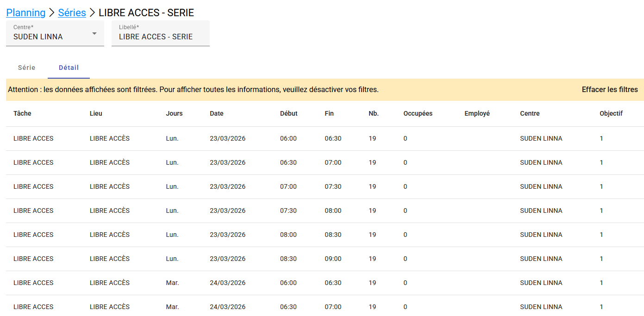The width and height of the screenshot is (644, 316).
Task: Select the Tuesday 24/03/2026 06:00 row
Action: tap(324, 283)
